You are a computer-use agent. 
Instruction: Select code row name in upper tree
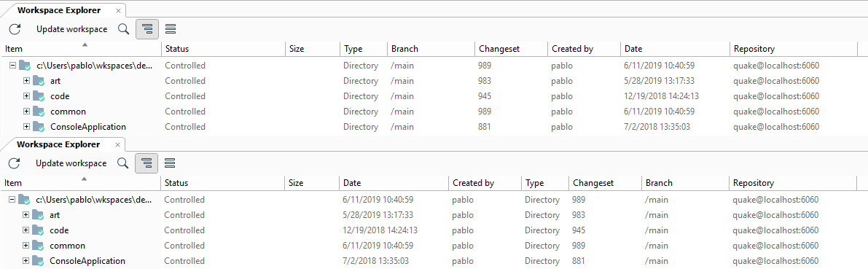tap(60, 96)
